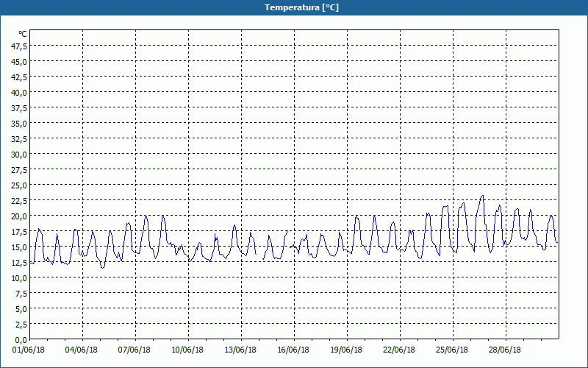Click the 17,5 y-axis label
This screenshot has width=588, height=368.
(x=19, y=232)
